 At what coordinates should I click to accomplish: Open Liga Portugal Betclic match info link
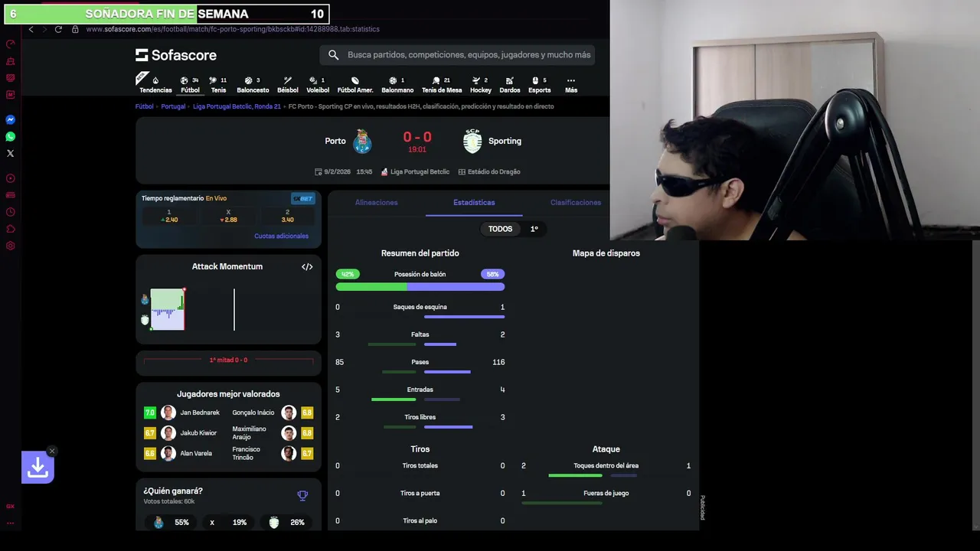[x=415, y=172]
